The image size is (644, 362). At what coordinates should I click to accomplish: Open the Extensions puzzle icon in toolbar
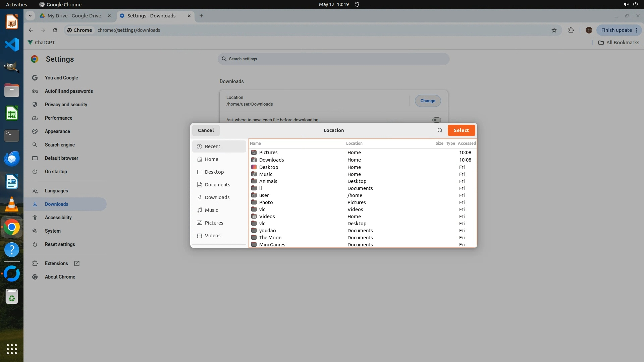click(571, 30)
